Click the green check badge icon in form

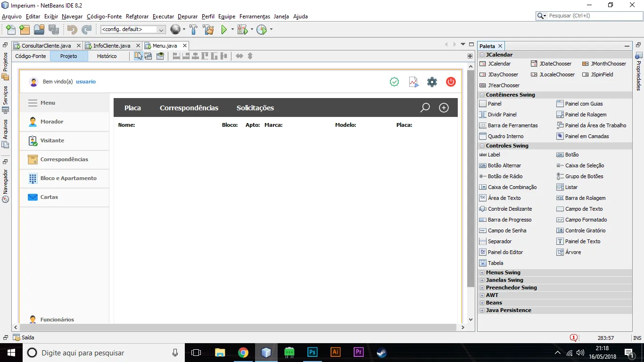[395, 82]
